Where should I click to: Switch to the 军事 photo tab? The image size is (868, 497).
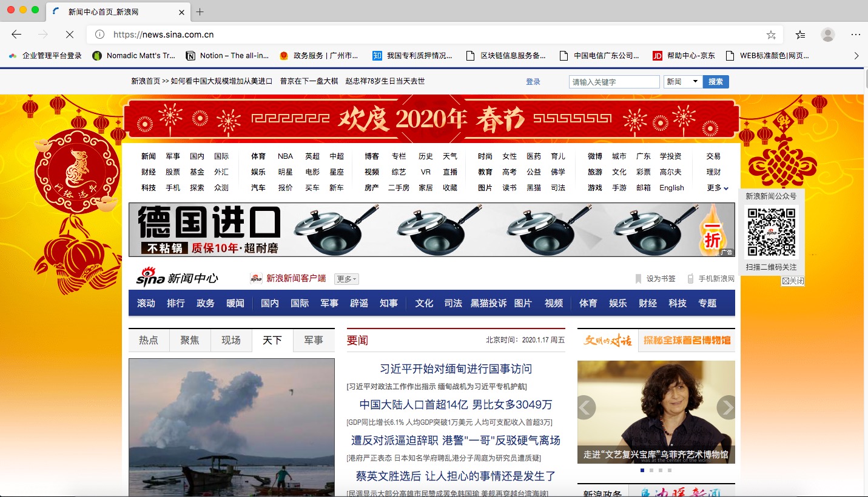click(x=314, y=340)
